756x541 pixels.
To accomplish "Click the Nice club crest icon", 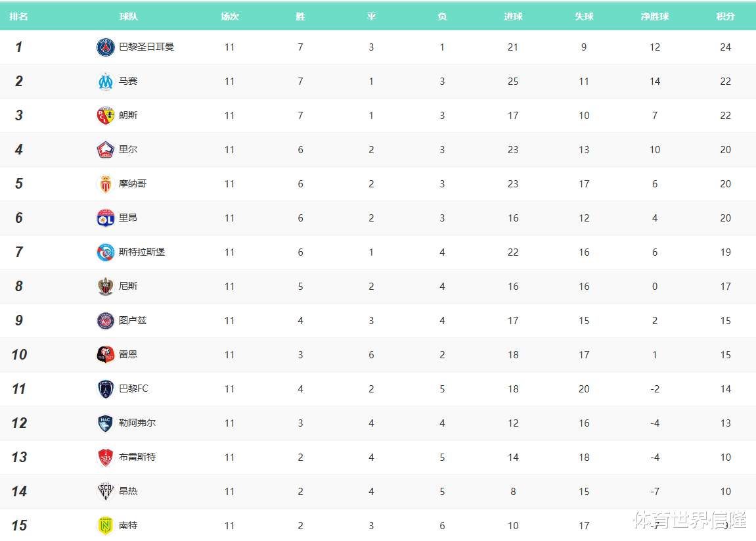I will 106,287.
